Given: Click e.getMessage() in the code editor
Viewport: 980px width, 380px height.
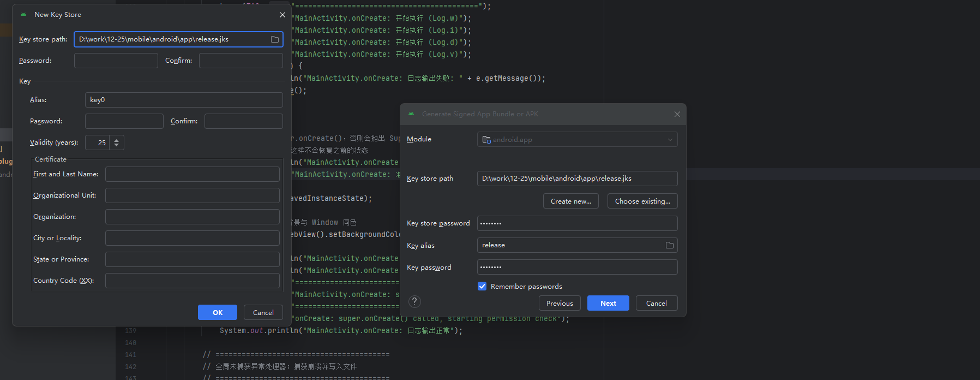Looking at the screenshot, I should [507, 79].
